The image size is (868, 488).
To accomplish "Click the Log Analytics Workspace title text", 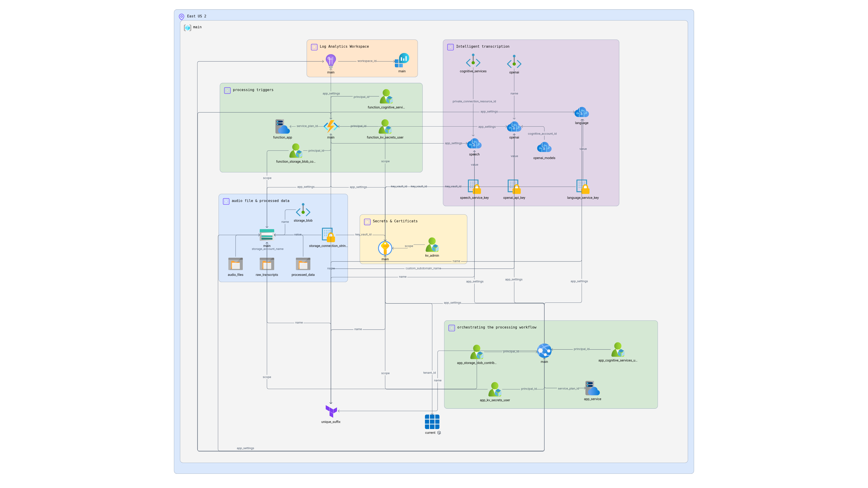I will (344, 47).
